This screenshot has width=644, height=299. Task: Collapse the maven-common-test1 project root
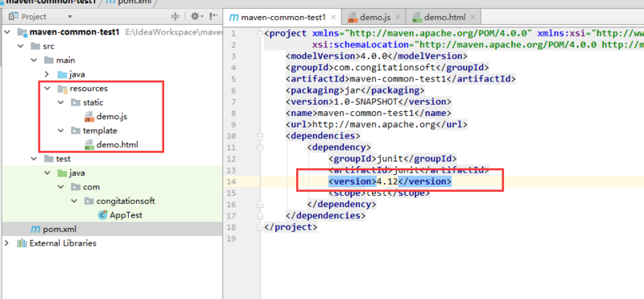coord(7,32)
